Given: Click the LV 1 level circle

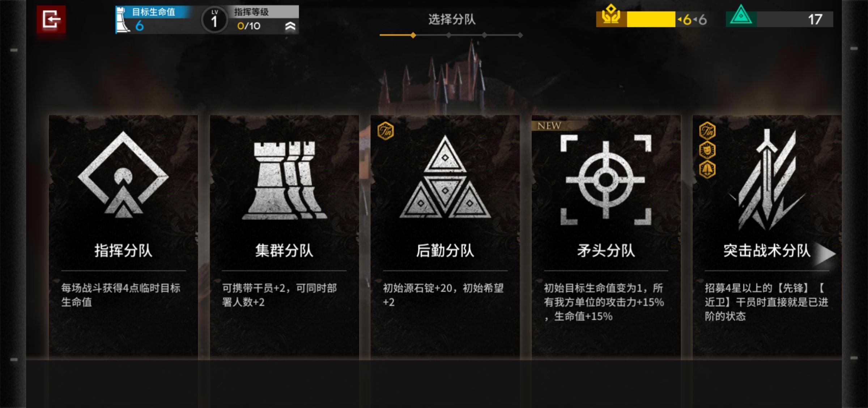Looking at the screenshot, I should point(214,20).
